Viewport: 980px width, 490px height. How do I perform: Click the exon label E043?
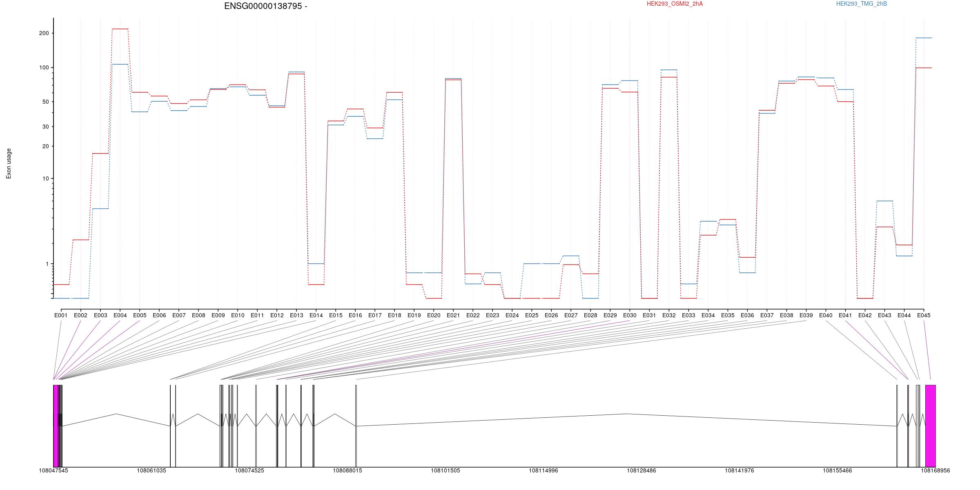point(884,315)
